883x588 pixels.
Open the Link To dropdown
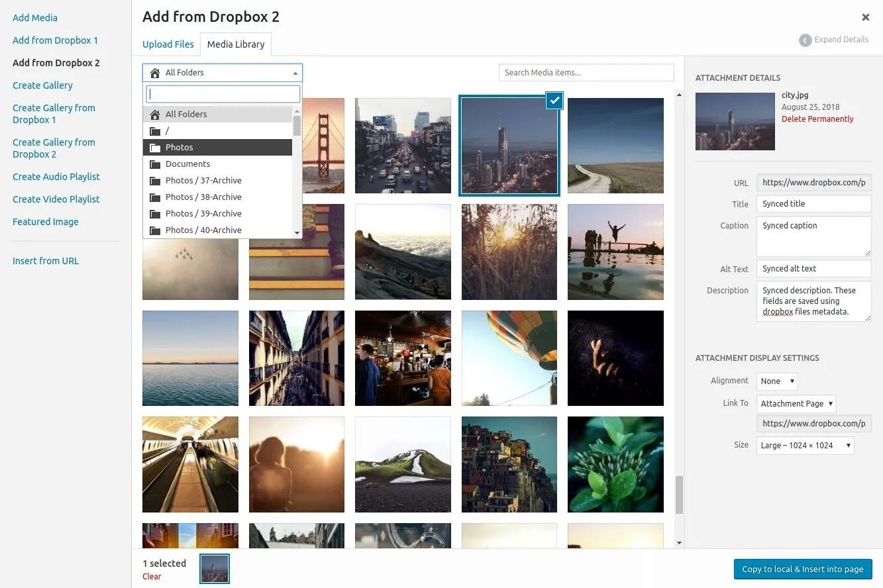[x=796, y=403]
